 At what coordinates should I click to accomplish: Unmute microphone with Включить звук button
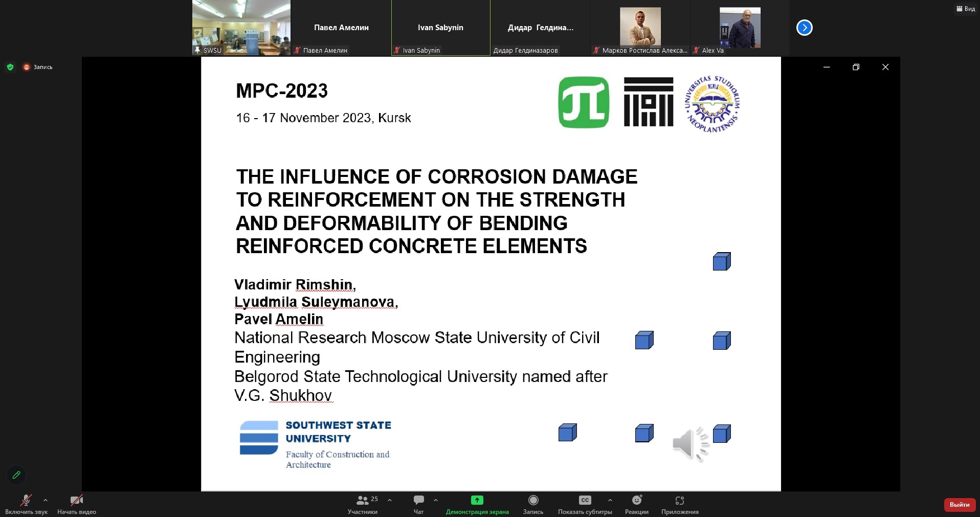point(26,504)
